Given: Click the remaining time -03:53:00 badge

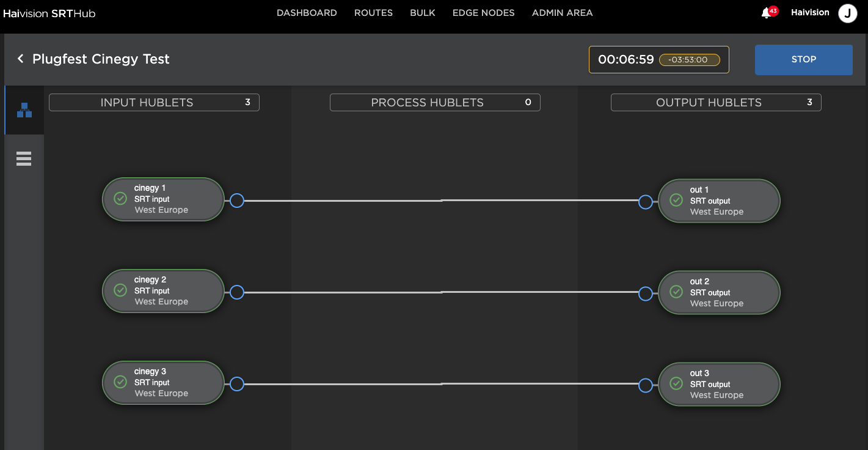Looking at the screenshot, I should 689,60.
